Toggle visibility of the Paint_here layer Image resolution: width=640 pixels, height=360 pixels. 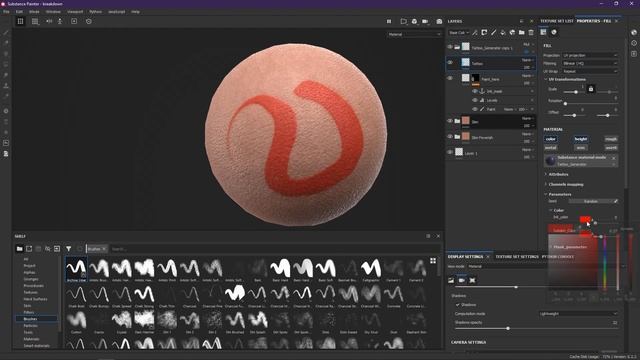pos(450,78)
